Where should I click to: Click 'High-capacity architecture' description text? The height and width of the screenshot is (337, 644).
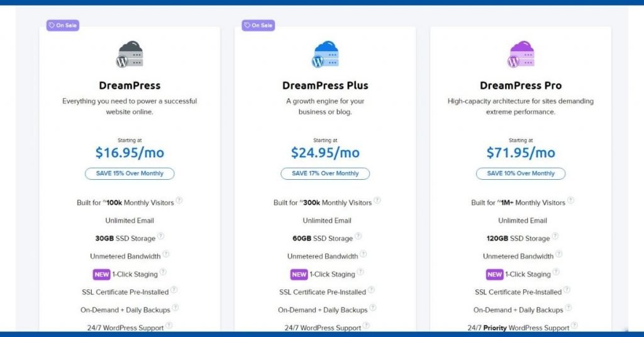point(521,106)
